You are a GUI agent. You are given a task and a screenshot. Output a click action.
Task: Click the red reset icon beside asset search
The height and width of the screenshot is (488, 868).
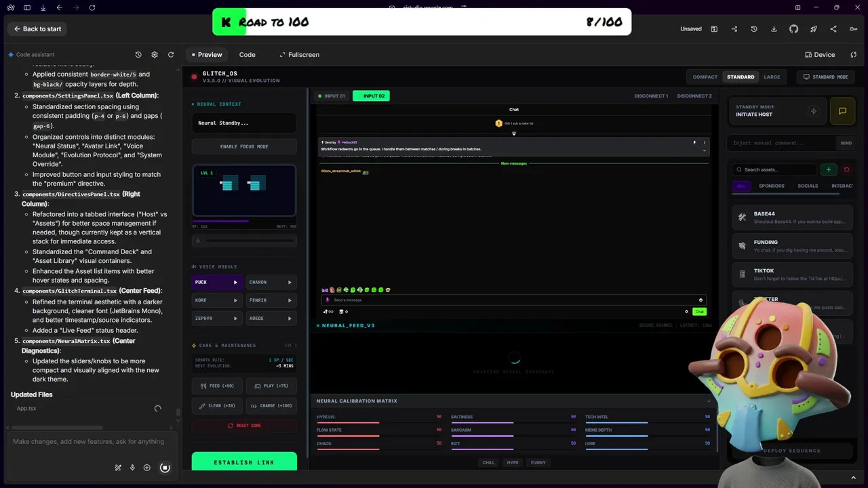coord(846,169)
